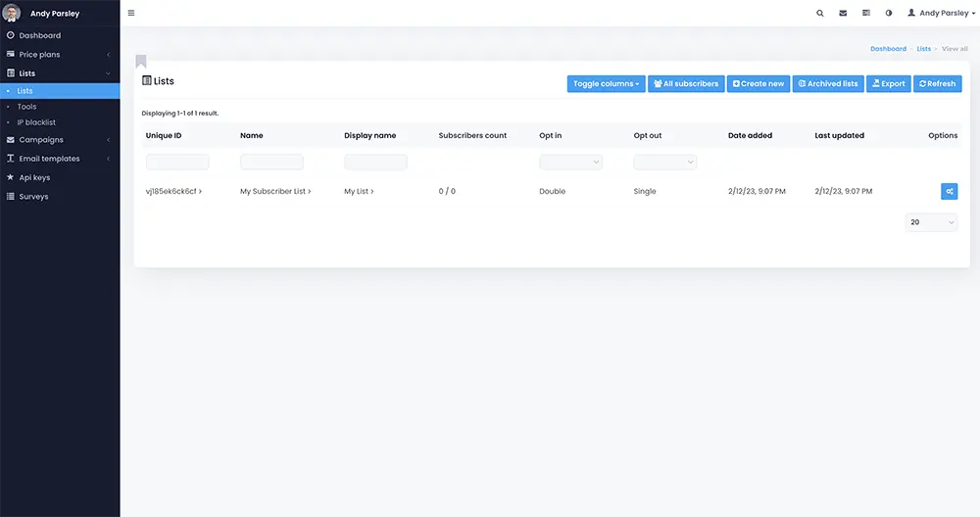Select the Lists submenu item
Screen dimensions: 980x517
point(60,90)
